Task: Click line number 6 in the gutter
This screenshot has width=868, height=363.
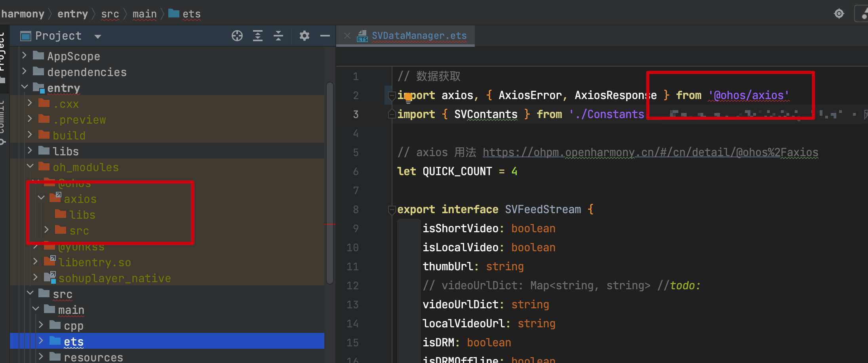Action: click(356, 172)
